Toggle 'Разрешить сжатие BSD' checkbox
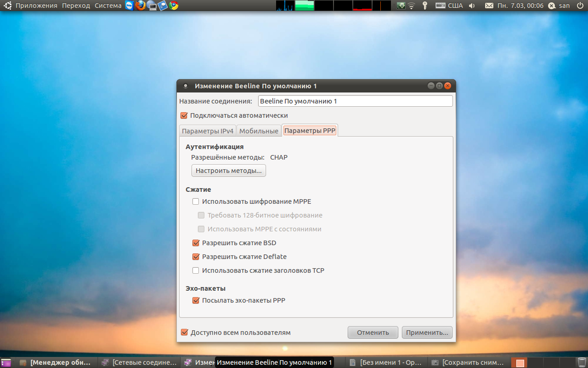This screenshot has width=588, height=368. tap(196, 243)
